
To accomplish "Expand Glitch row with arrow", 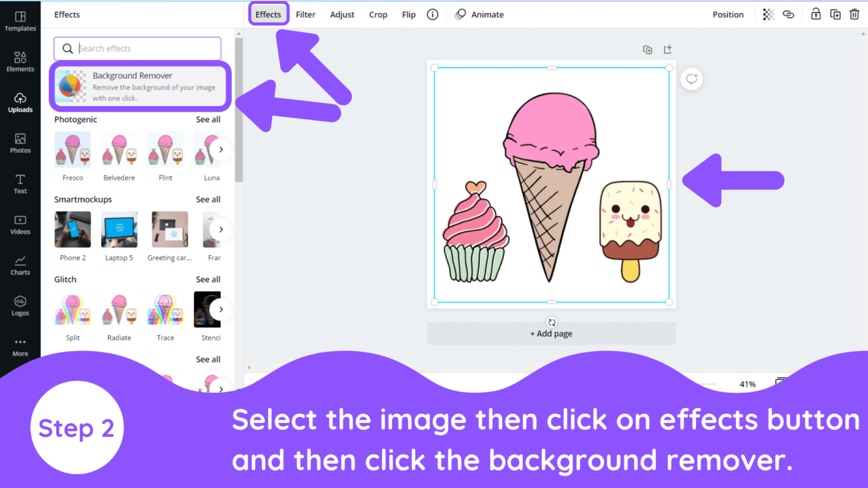I will tap(221, 310).
